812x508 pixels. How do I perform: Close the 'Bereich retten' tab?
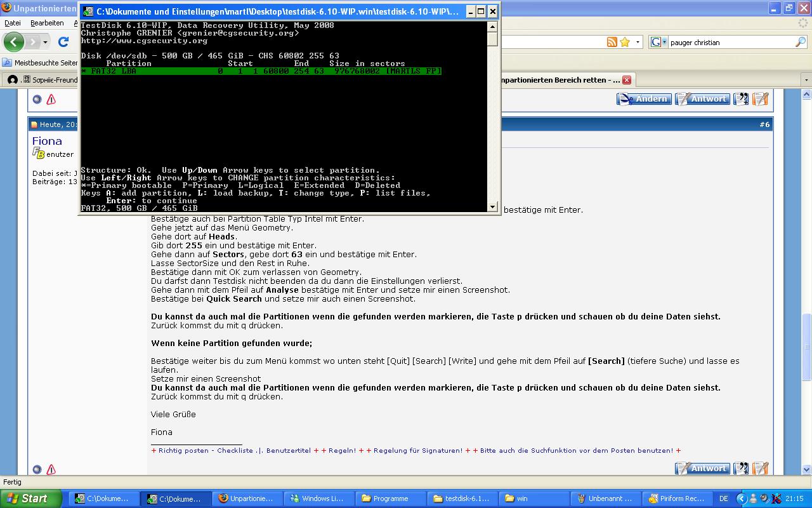point(627,80)
